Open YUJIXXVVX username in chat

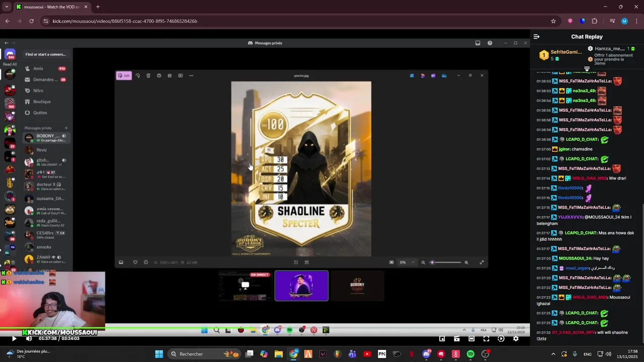pyautogui.click(x=570, y=217)
